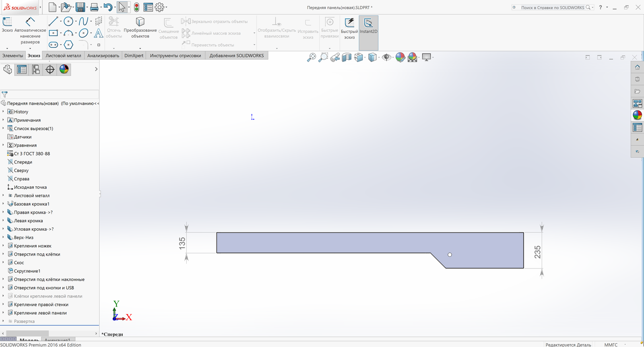Open the Help question mark menu

pyautogui.click(x=600, y=7)
